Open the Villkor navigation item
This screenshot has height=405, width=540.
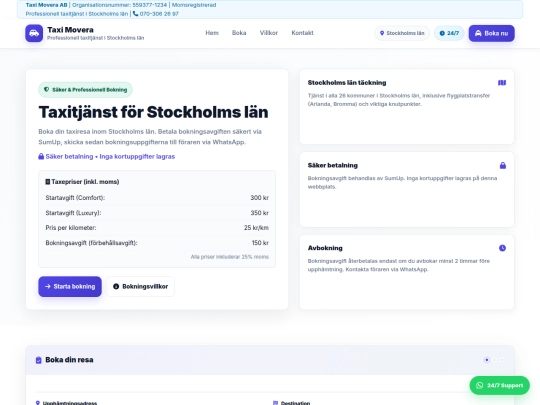point(269,33)
